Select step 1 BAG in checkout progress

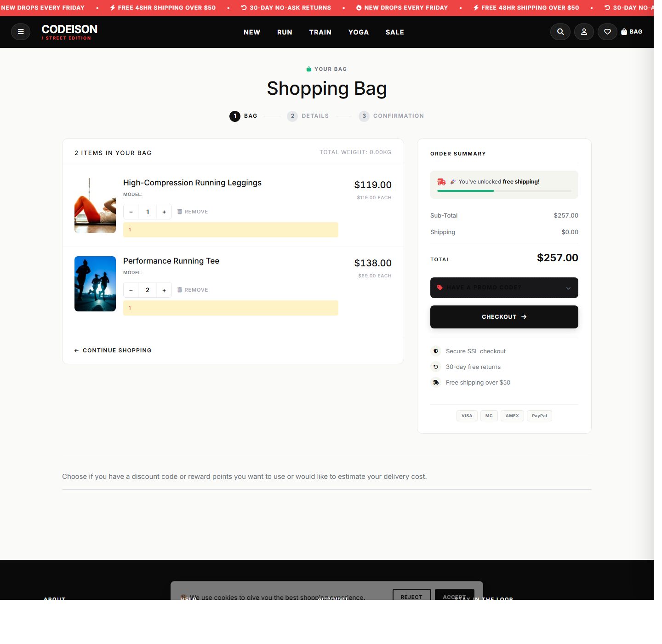243,116
